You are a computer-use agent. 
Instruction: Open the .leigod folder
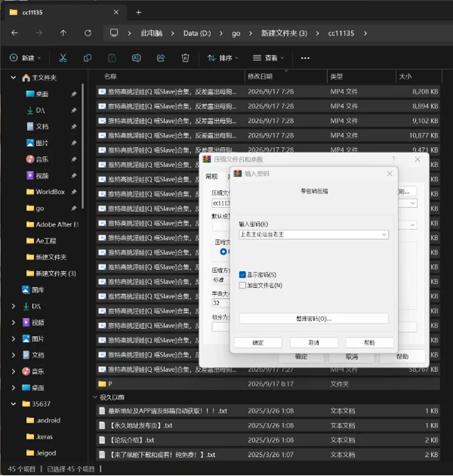click(46, 453)
